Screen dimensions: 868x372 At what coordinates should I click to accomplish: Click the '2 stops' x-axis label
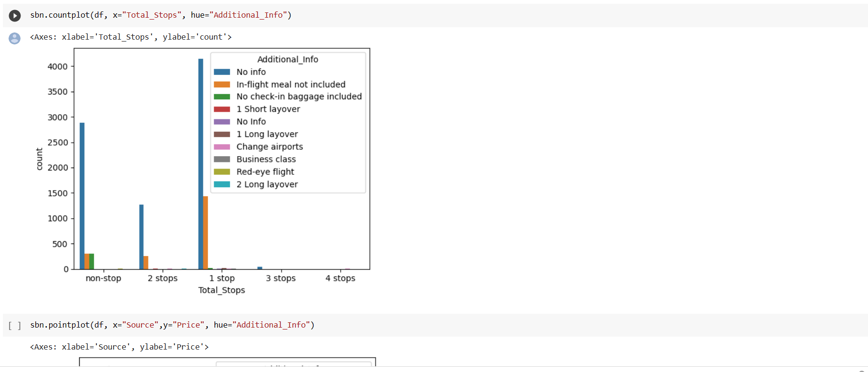coord(163,278)
